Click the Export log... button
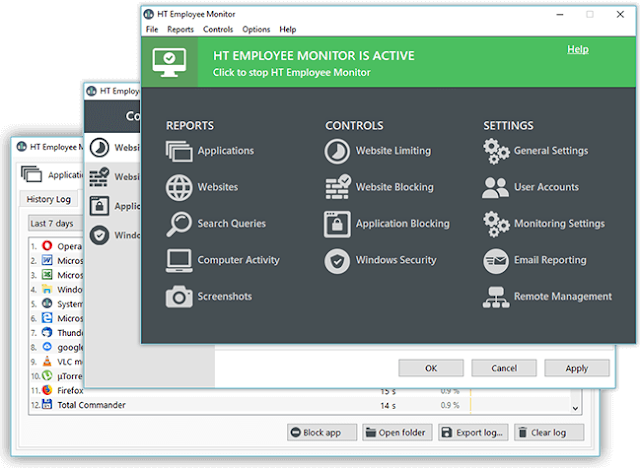Viewport: 640px width, 468px height. click(x=473, y=433)
